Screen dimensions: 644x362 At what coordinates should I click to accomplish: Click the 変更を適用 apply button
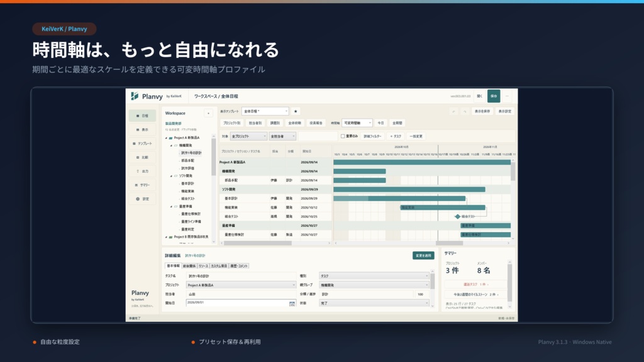pyautogui.click(x=423, y=256)
